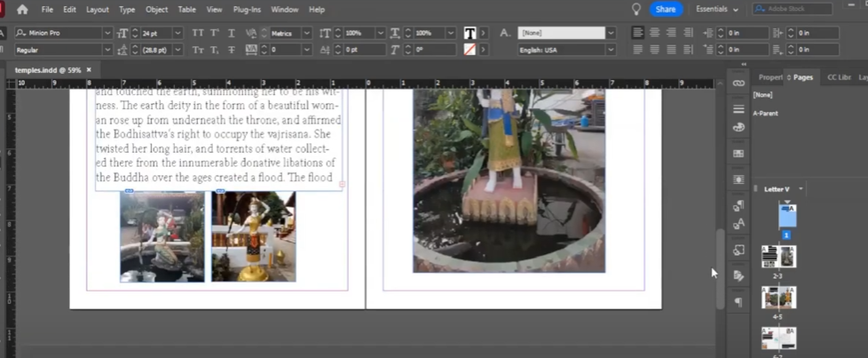This screenshot has width=868, height=358.
Task: Click the Home icon in menu bar
Action: pos(22,9)
